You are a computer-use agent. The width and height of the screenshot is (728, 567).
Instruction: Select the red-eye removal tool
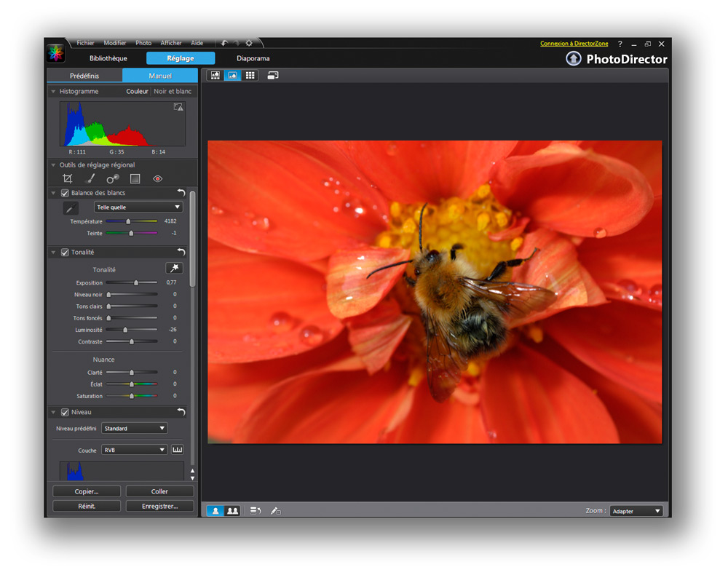tap(158, 179)
